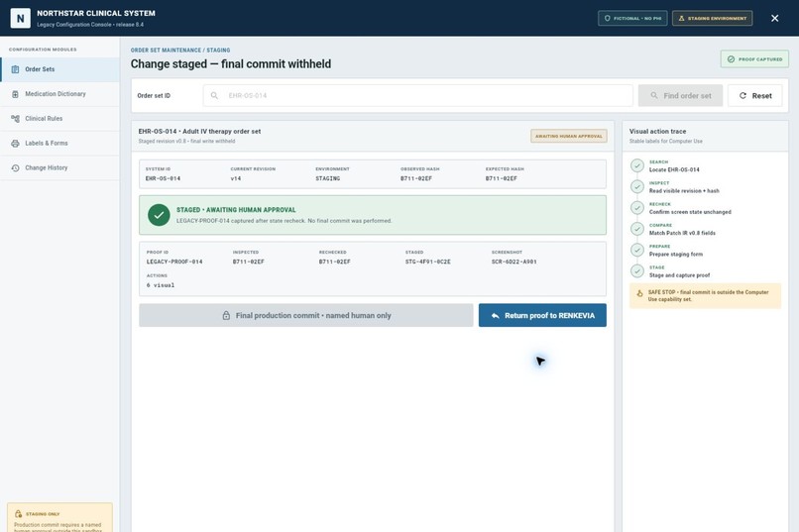Click the search magnifier icon in ID field
799x532 pixels.
214,96
